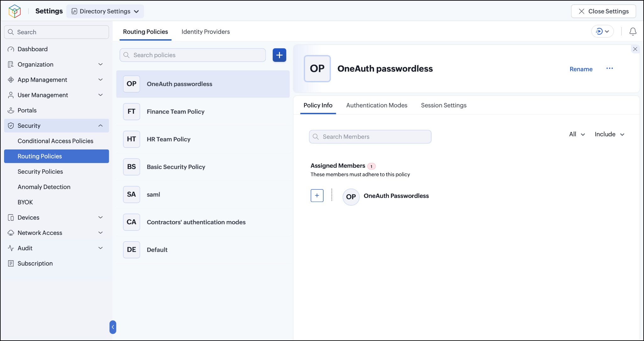The height and width of the screenshot is (341, 644).
Task: Switch to the Identity Providers tab
Action: tap(206, 32)
